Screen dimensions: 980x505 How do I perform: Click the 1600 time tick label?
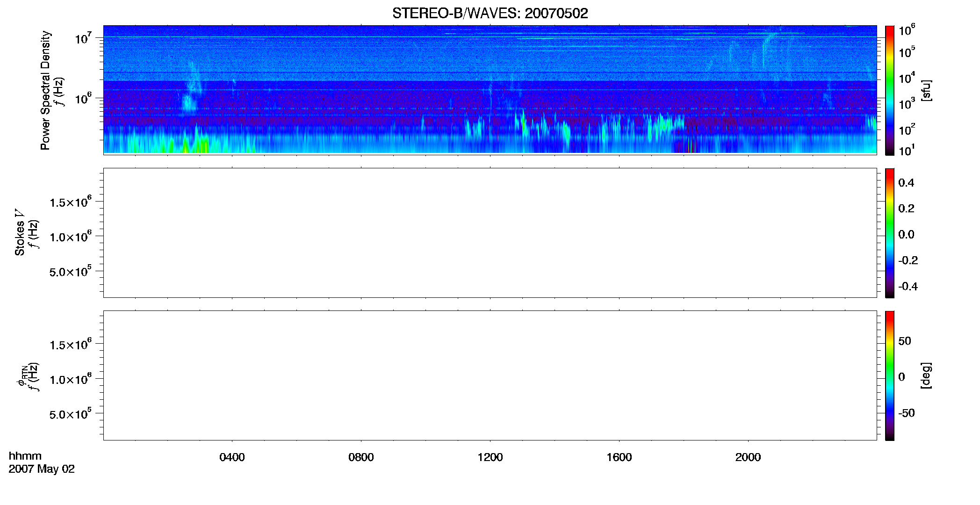[x=619, y=457]
